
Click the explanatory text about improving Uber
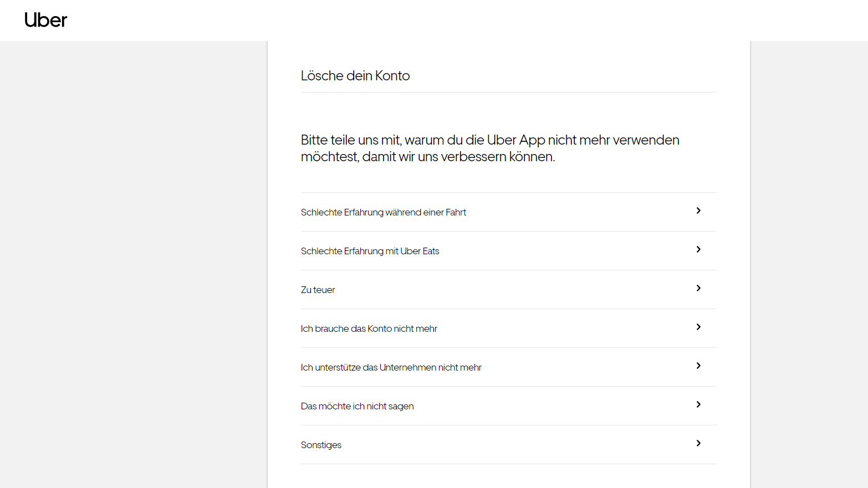pos(490,148)
